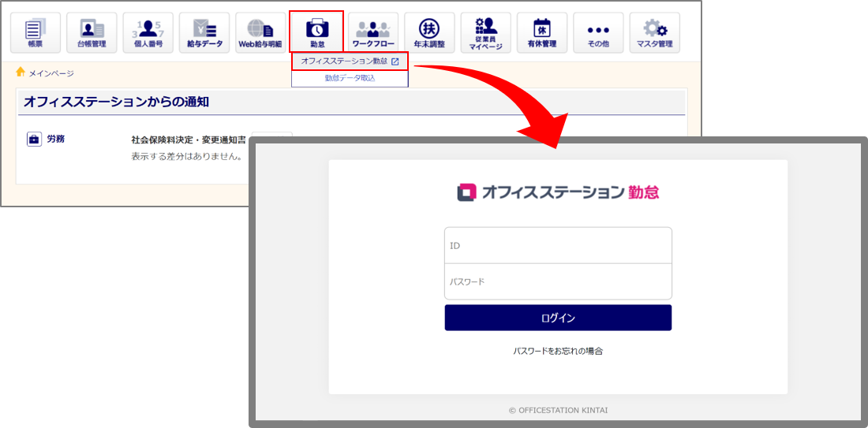Image resolution: width=868 pixels, height=428 pixels.
Task: Open the 年末調整 year-end adjustment icon
Action: [429, 32]
